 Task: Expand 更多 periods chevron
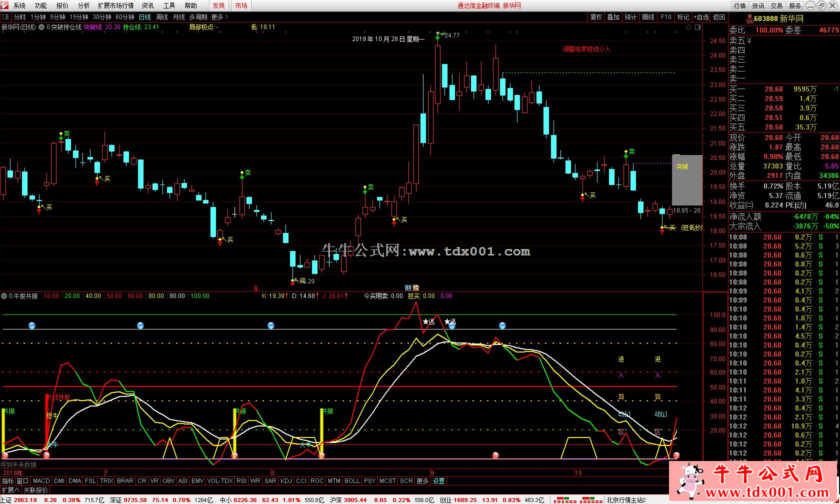[220, 17]
